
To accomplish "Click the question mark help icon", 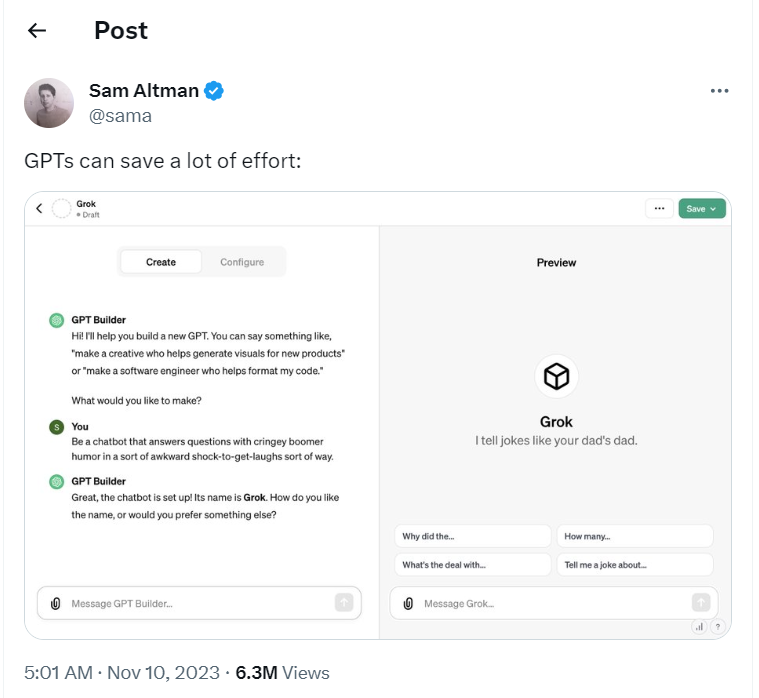I will (718, 627).
